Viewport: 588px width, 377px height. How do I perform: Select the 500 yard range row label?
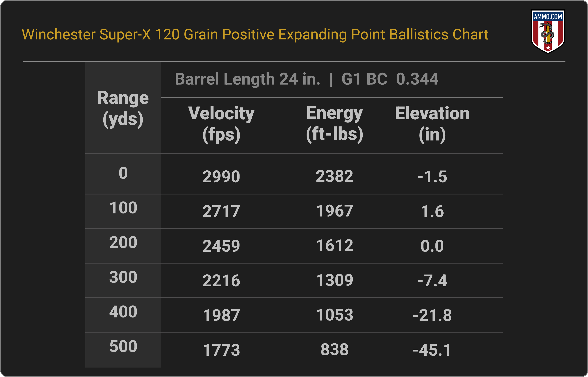pyautogui.click(x=123, y=346)
